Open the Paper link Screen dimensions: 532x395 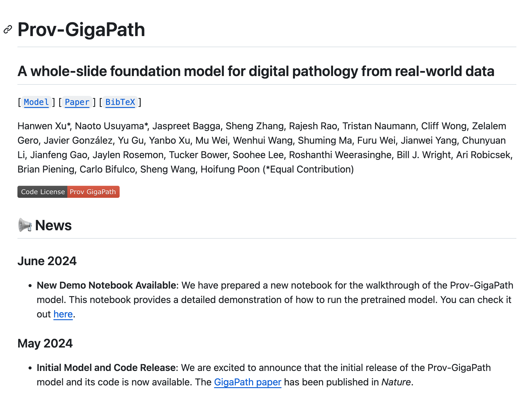tap(77, 102)
